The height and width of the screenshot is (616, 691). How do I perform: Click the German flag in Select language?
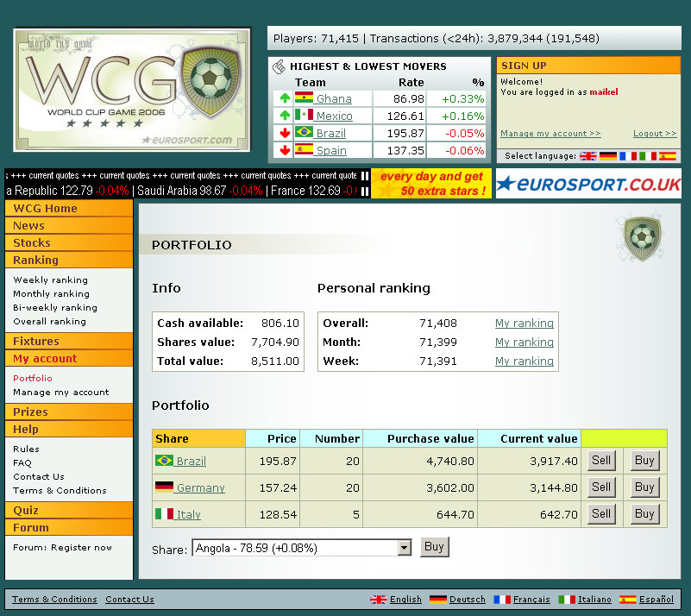[607, 156]
